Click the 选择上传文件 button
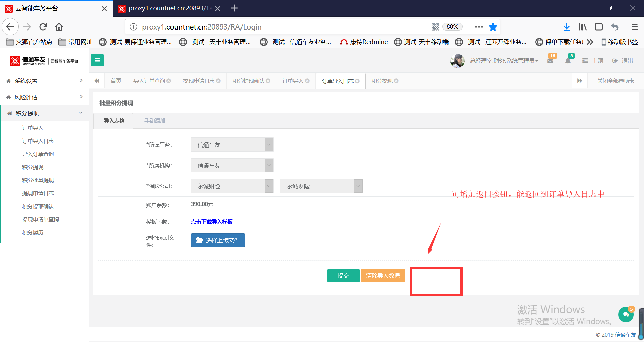Viewport: 644px width, 342px height. (218, 240)
